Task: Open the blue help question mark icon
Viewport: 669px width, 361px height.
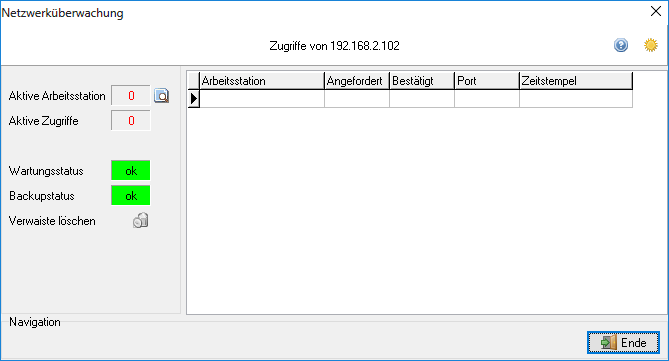Action: point(621,45)
